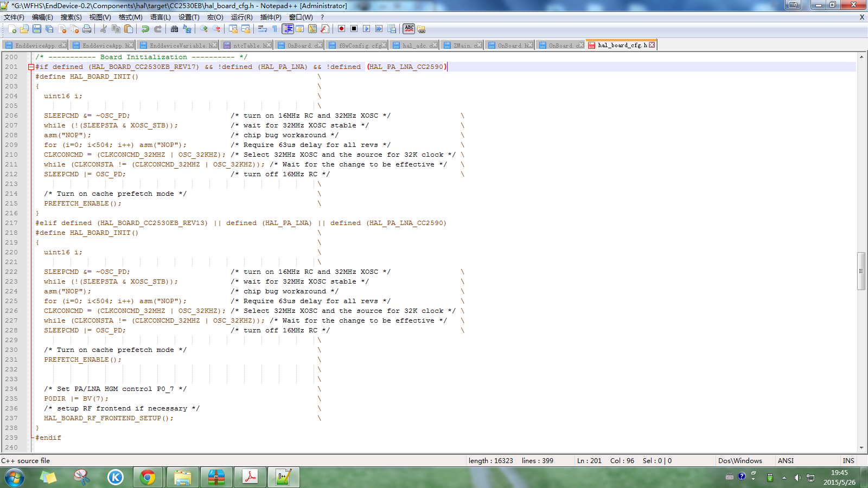The height and width of the screenshot is (488, 868).
Task: Show hidden system tray icons
Action: click(x=784, y=478)
